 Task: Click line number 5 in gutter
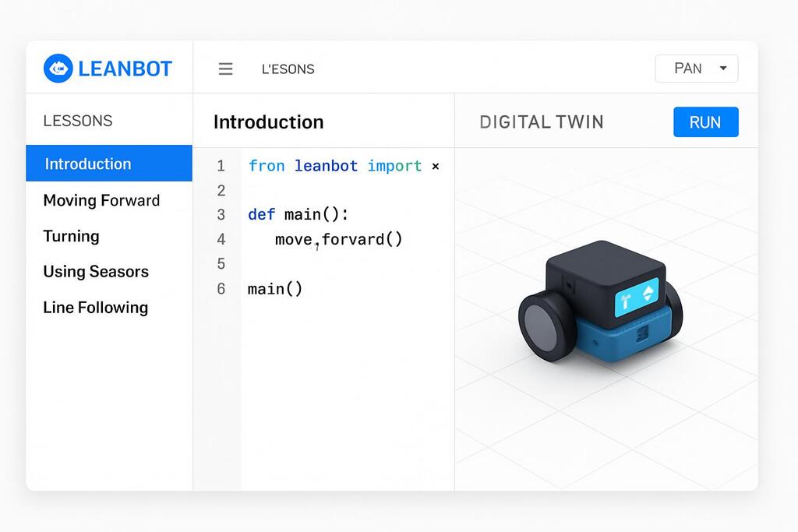(221, 263)
